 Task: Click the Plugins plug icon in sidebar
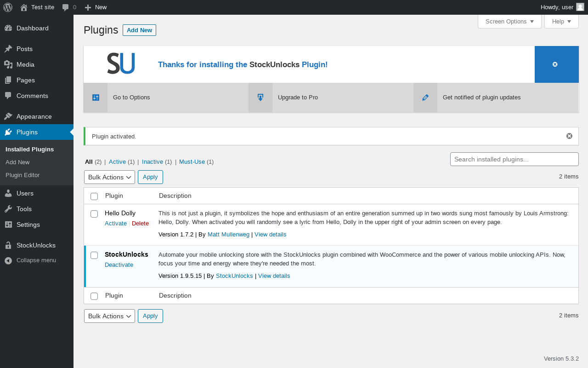click(x=8, y=132)
